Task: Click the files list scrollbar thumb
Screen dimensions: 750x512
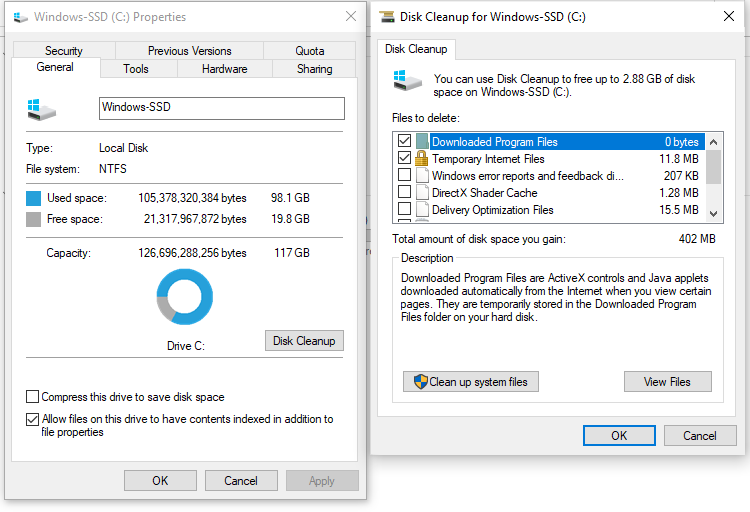Action: click(713, 167)
